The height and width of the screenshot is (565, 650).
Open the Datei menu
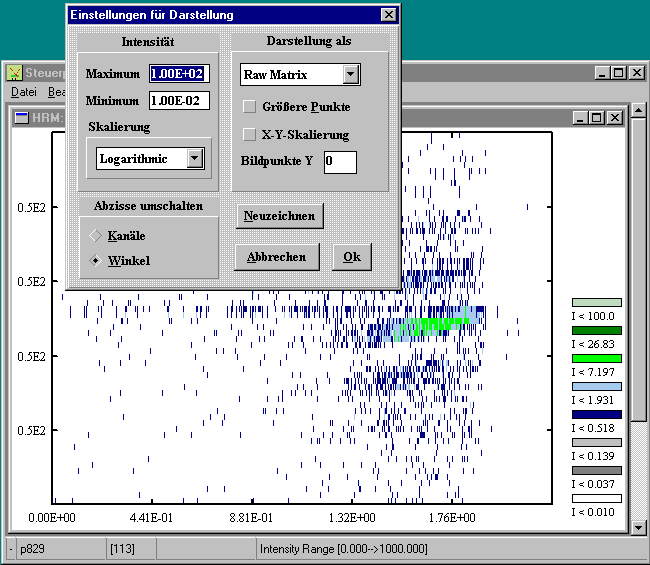click(24, 92)
